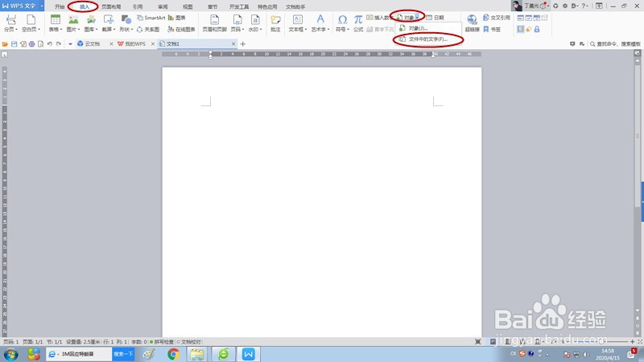The image size is (644, 362).
Task: Open Windows Start button
Action: [x=11, y=354]
